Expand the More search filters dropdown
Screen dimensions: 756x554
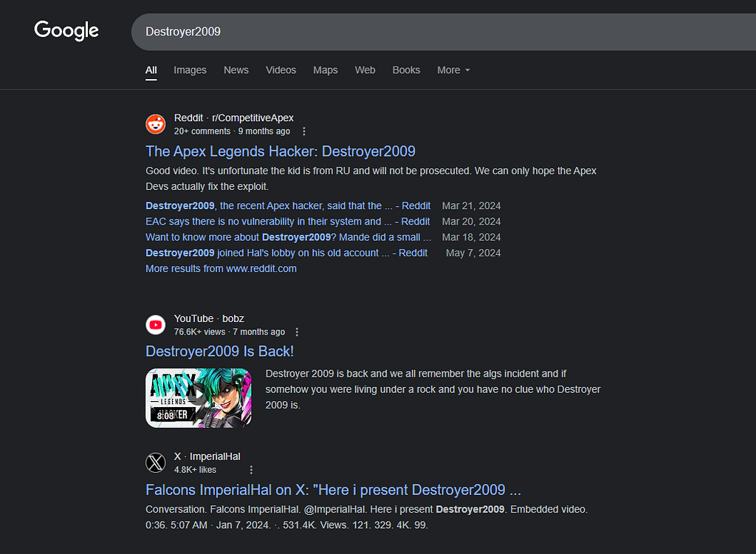pos(454,70)
